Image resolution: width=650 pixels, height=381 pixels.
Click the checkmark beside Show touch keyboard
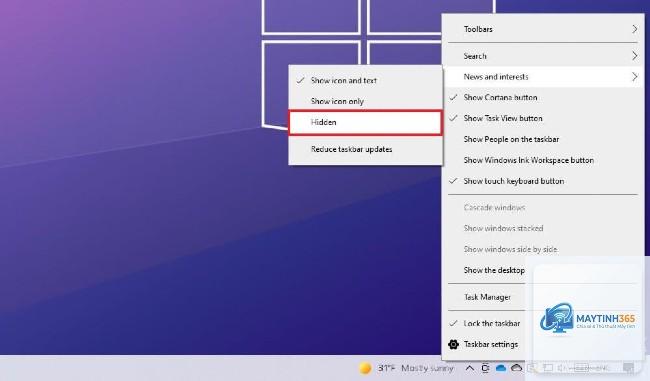pyautogui.click(x=454, y=181)
